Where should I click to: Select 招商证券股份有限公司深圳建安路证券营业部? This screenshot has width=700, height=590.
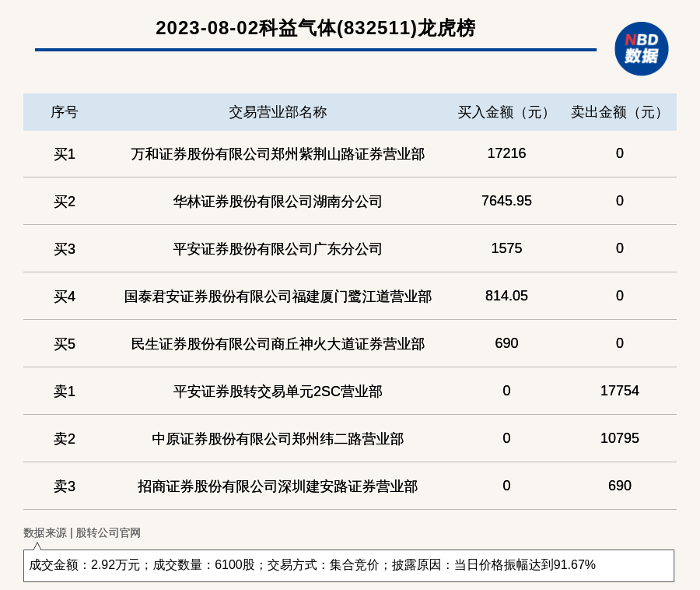278,486
